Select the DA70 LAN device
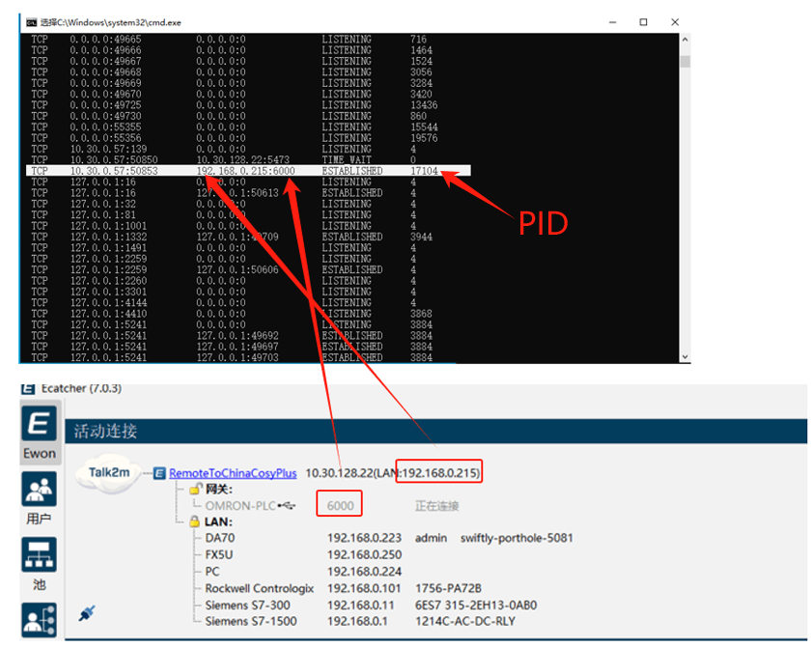This screenshot has height=647, width=812. click(220, 538)
